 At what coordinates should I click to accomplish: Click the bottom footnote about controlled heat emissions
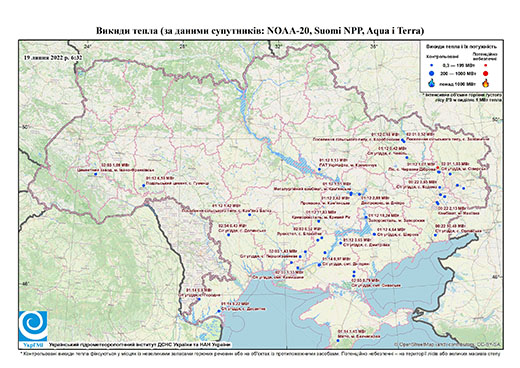(260, 353)
